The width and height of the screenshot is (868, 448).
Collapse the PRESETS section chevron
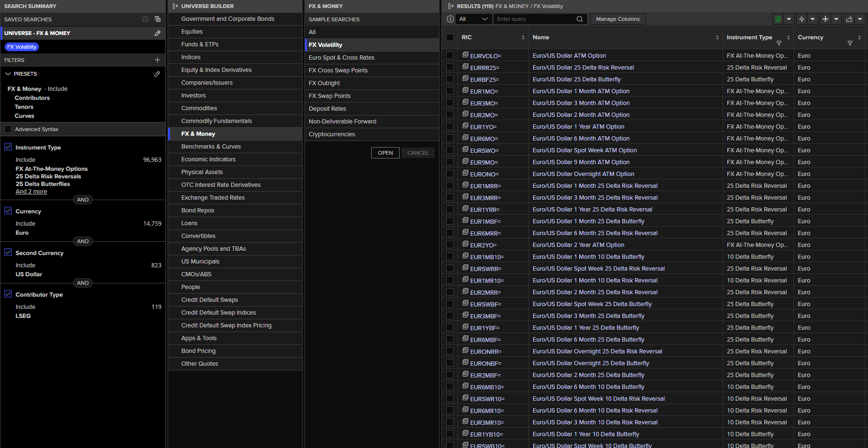[x=8, y=74]
